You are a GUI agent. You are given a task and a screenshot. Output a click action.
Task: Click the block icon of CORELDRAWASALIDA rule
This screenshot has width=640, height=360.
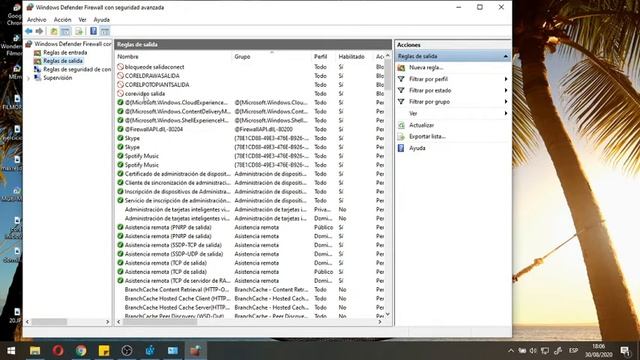click(x=120, y=76)
